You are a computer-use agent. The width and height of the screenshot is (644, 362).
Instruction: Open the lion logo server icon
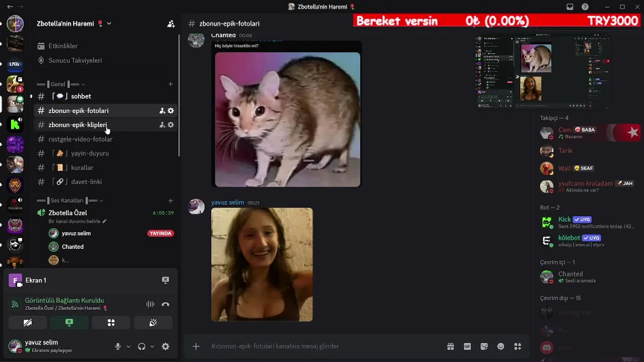pos(15,185)
